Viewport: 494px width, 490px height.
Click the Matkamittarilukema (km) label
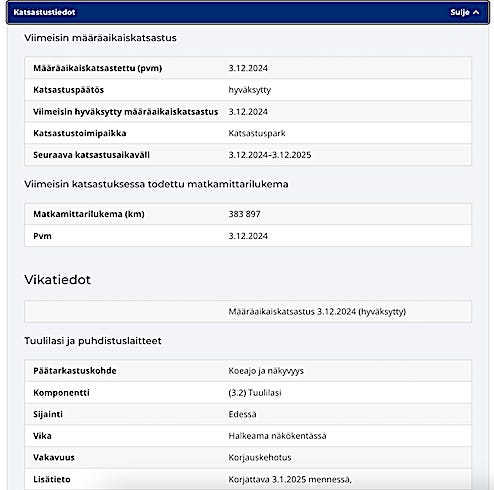89,214
